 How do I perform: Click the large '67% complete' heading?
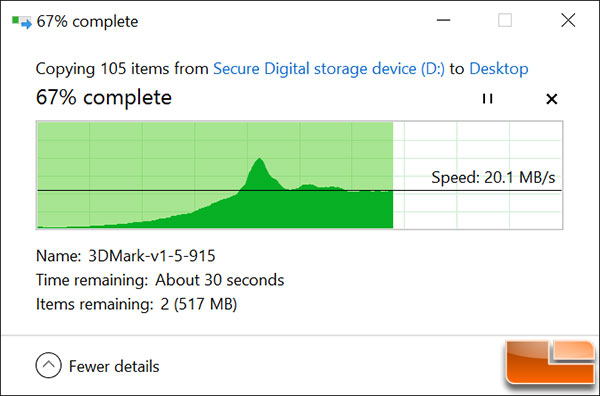[104, 98]
